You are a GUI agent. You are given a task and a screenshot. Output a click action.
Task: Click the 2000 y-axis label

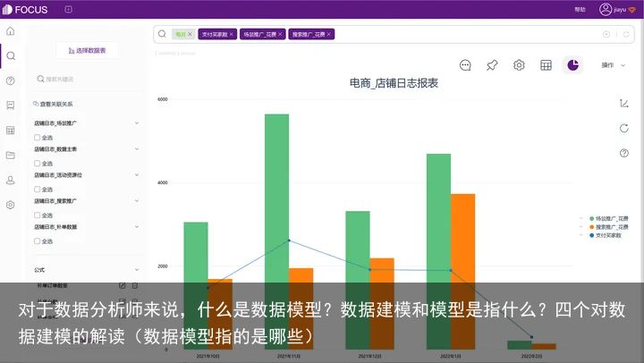[163, 266]
